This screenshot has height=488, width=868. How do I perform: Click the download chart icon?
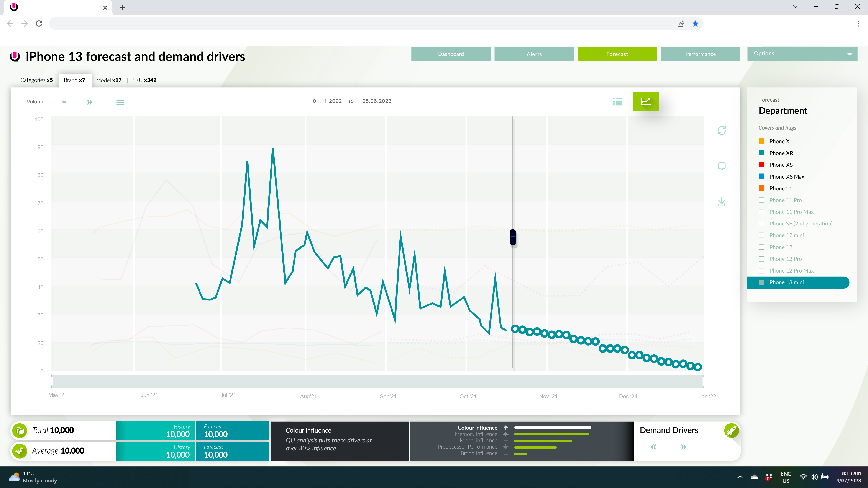click(x=721, y=202)
